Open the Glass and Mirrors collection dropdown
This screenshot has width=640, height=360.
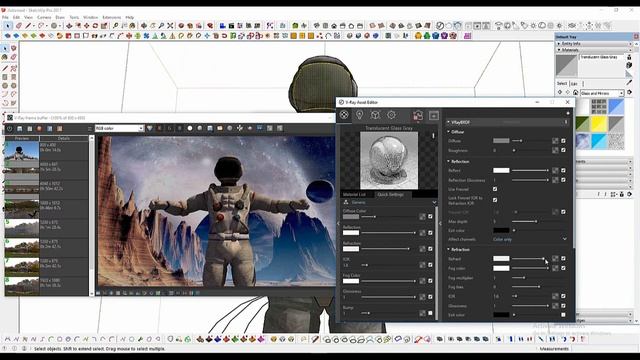point(602,93)
